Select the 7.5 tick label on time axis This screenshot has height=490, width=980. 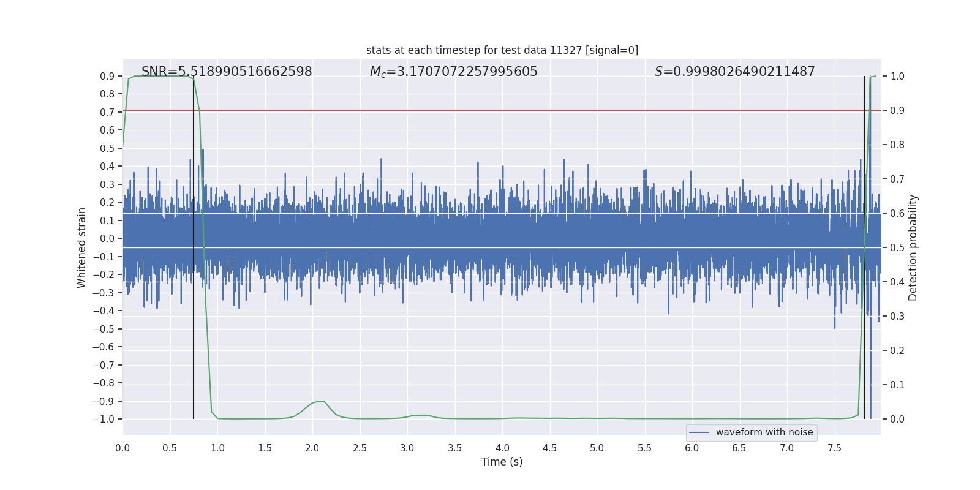point(834,448)
